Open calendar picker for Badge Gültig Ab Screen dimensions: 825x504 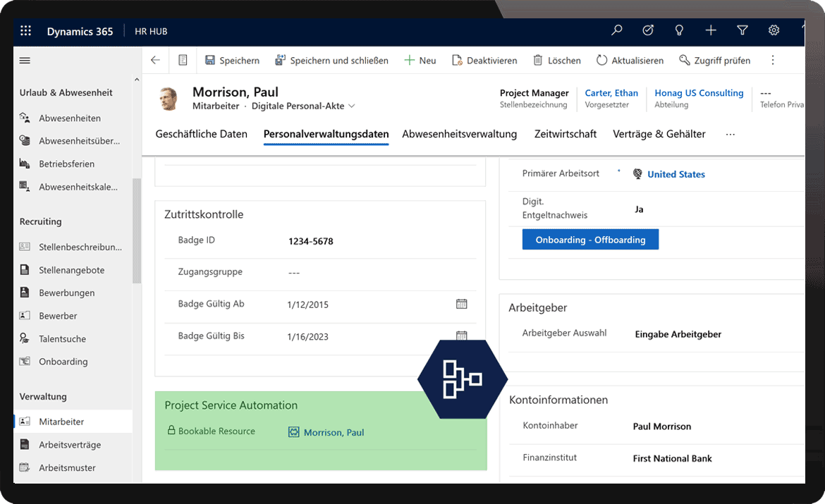(461, 304)
